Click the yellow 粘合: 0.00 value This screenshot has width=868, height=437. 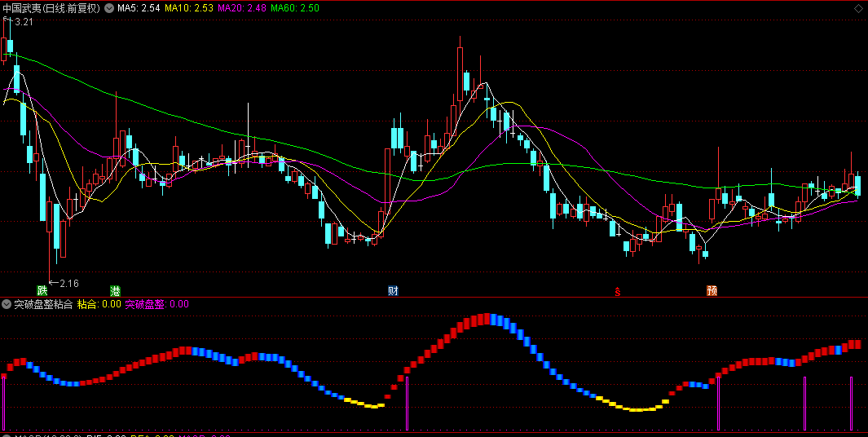99,303
